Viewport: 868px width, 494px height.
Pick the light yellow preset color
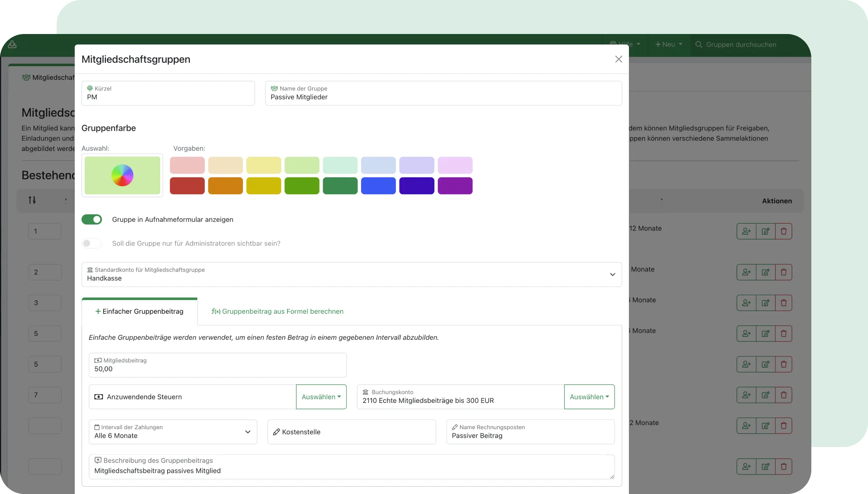point(264,165)
